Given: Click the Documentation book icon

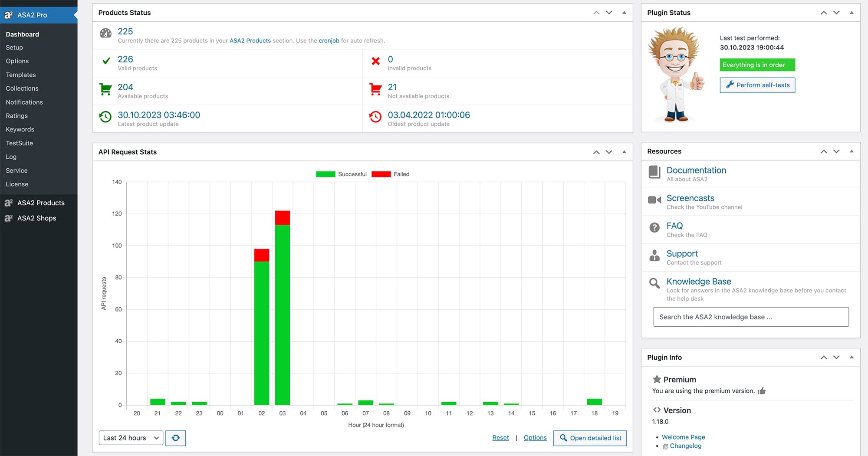Looking at the screenshot, I should [x=654, y=172].
